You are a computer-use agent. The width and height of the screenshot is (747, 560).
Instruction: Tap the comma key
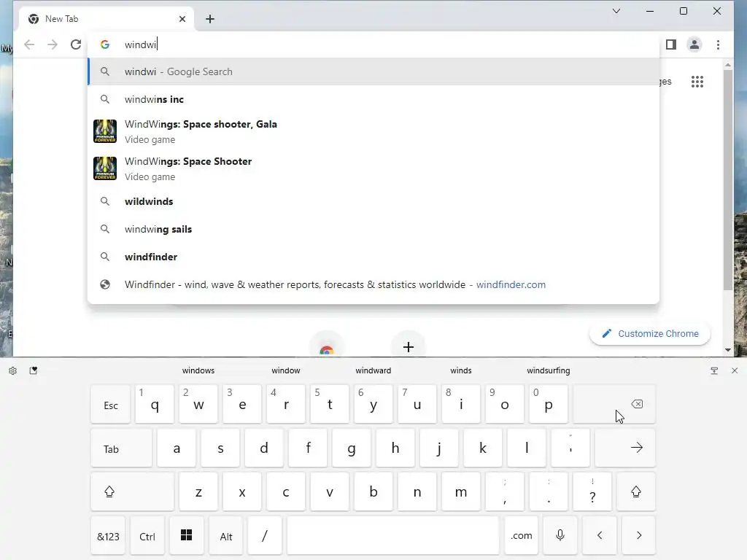click(505, 492)
